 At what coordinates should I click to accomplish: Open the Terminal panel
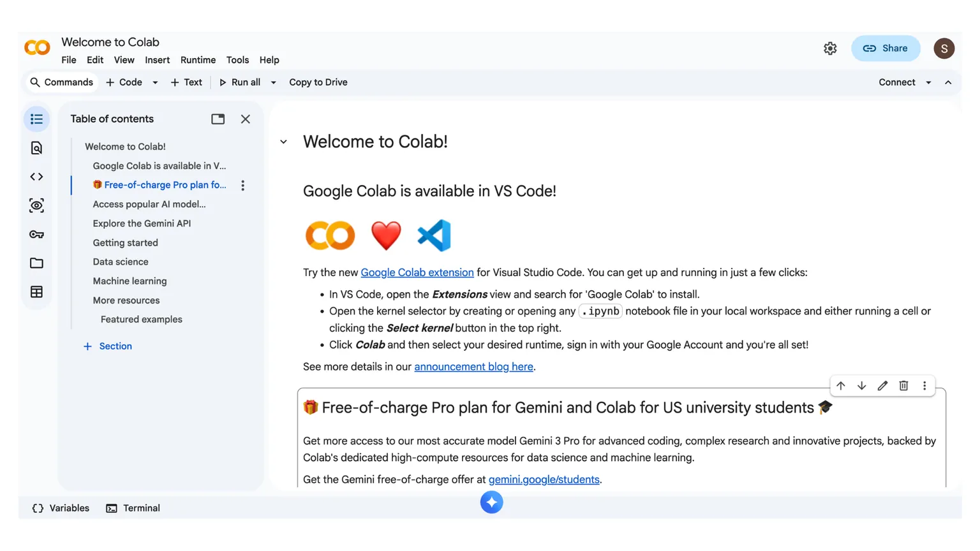(133, 508)
